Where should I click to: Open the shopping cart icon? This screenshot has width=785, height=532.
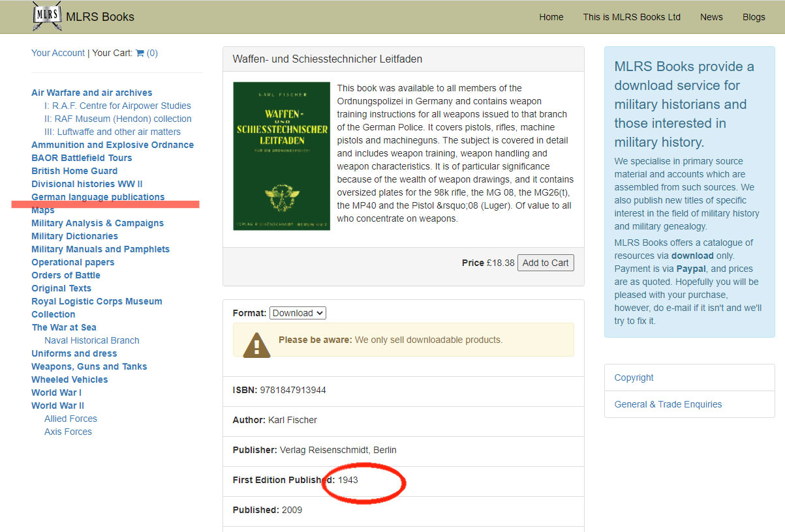pyautogui.click(x=140, y=53)
